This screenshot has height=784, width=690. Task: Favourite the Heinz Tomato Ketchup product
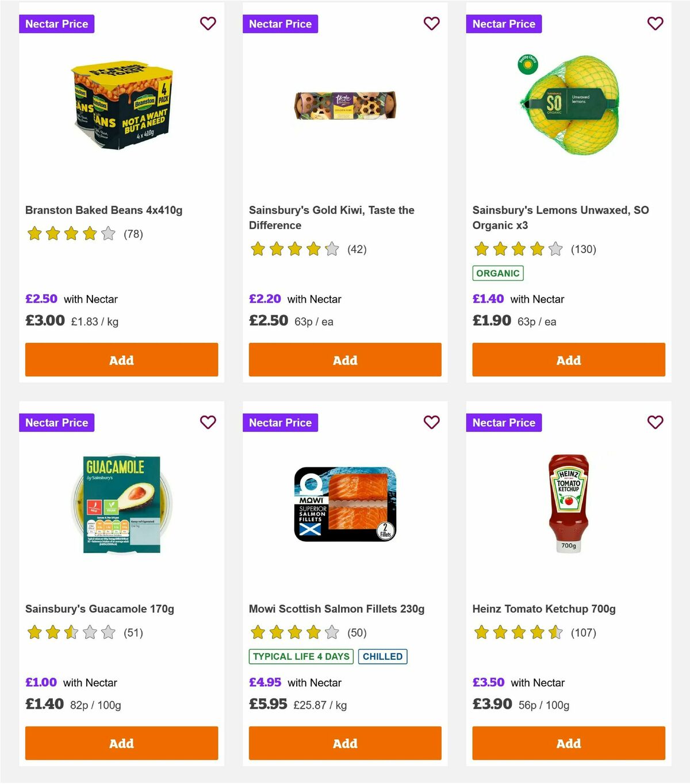(655, 422)
